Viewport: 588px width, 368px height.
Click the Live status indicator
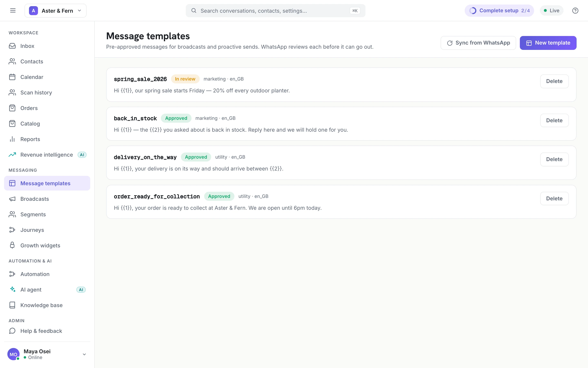point(551,10)
